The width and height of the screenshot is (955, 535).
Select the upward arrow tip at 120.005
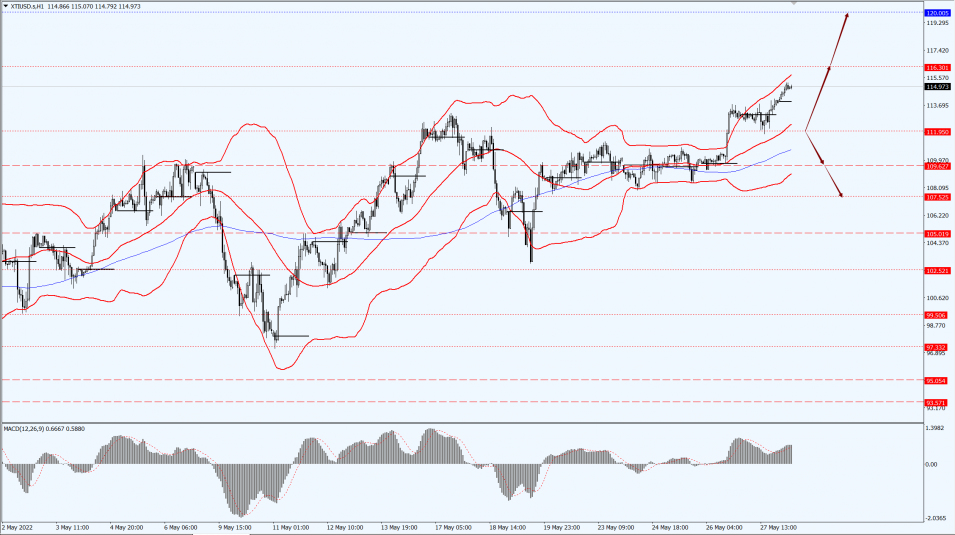pos(847,15)
